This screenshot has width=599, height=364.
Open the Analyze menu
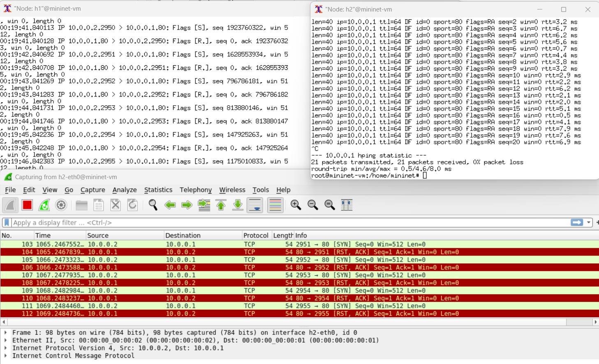click(124, 190)
